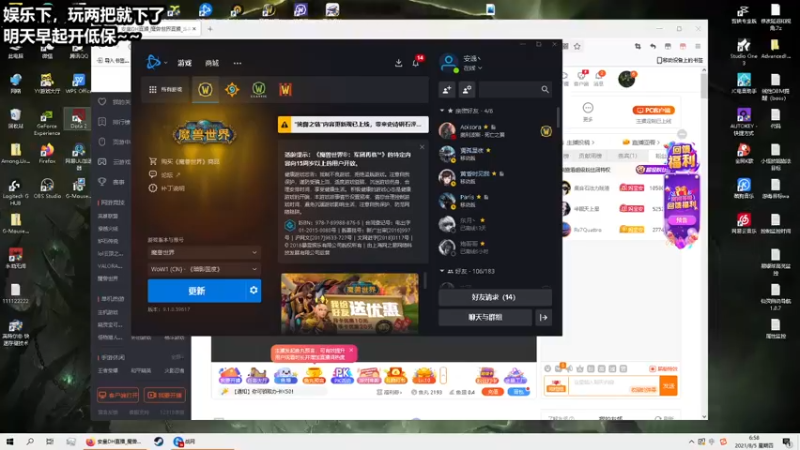
Task: Open game settings gear beside update button
Action: tap(254, 290)
